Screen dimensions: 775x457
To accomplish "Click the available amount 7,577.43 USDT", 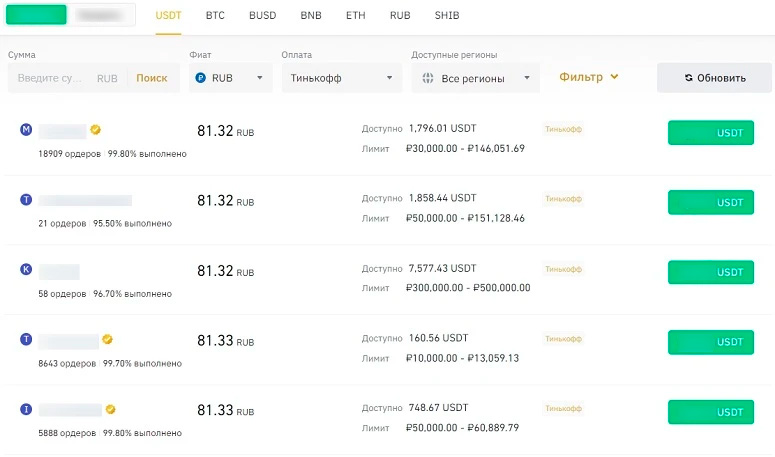I will [x=442, y=268].
